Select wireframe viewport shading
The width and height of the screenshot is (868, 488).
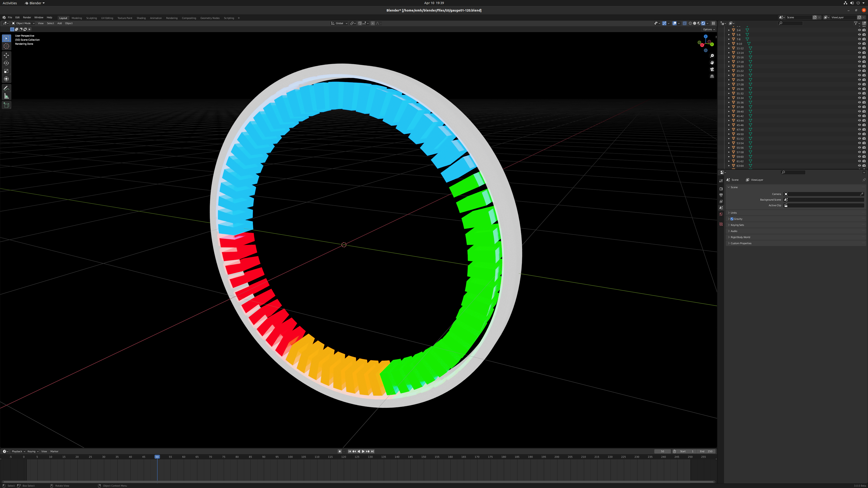(690, 23)
